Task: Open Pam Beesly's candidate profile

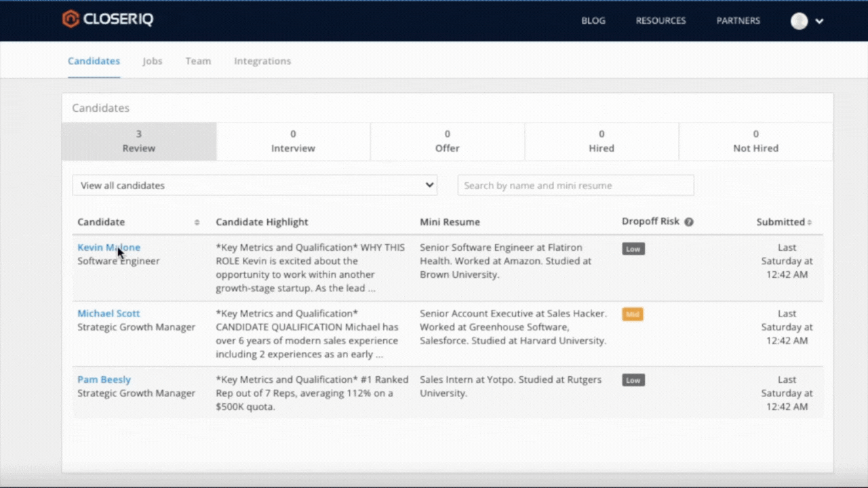Action: (104, 380)
